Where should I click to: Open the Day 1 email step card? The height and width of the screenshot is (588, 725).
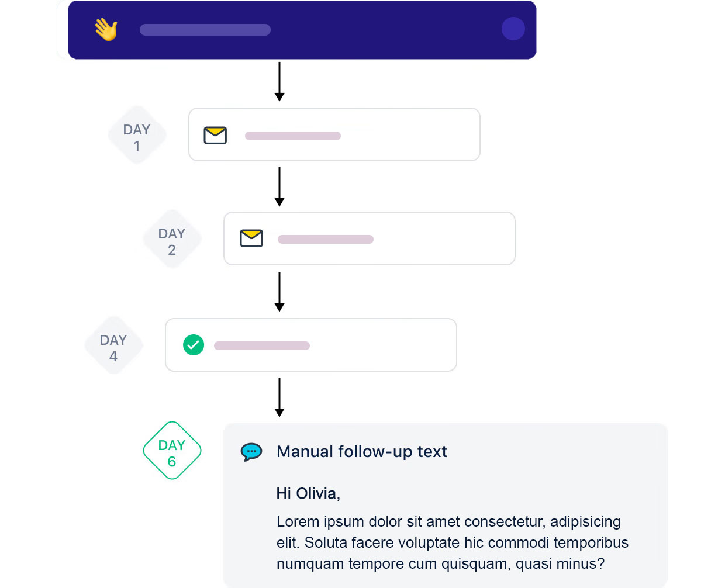click(334, 134)
